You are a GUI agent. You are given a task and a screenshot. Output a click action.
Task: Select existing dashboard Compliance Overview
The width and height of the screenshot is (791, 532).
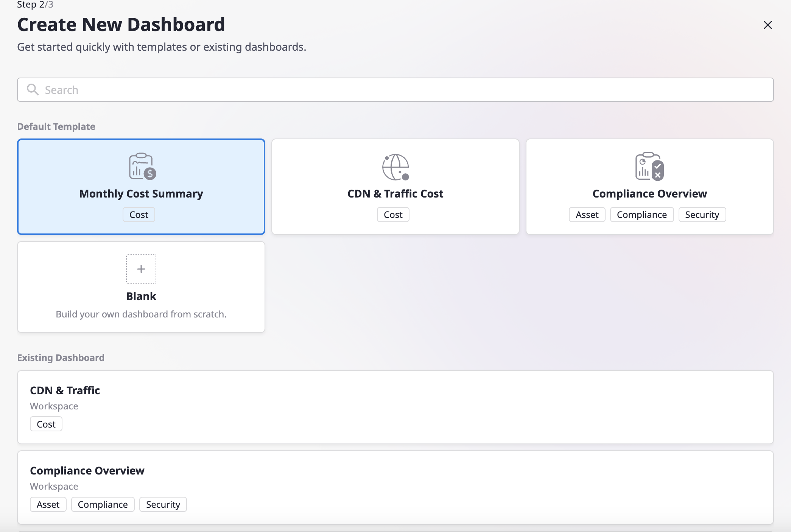click(395, 487)
